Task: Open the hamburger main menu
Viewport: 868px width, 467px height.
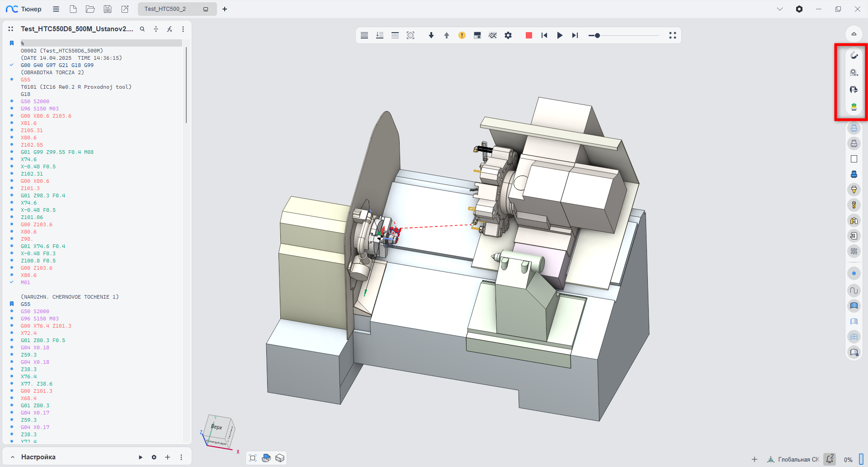Action: pos(56,9)
